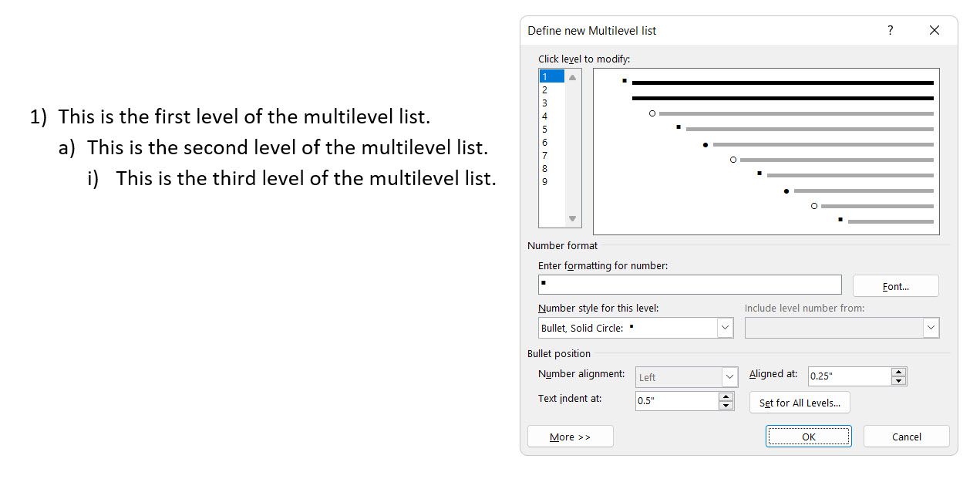
Task: Open the Font settings button
Action: (x=895, y=286)
